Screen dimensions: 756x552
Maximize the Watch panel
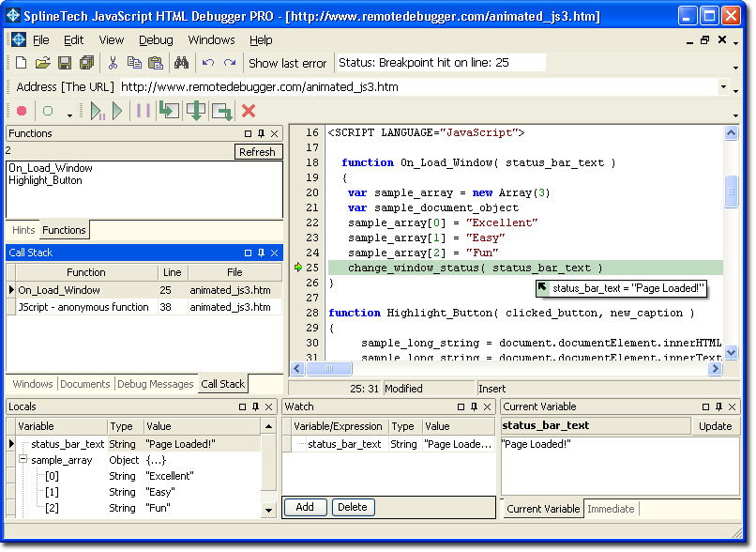(461, 406)
